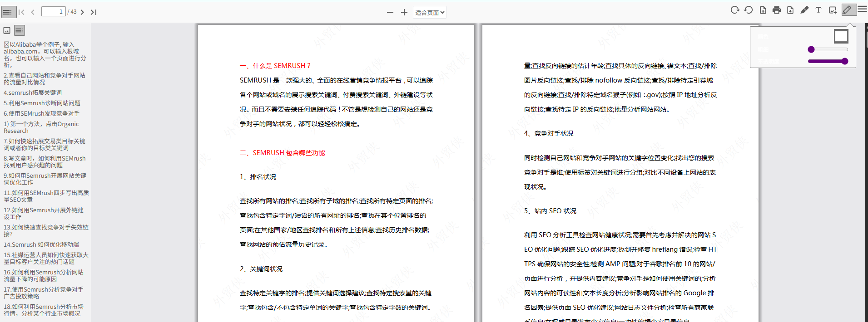This screenshot has width=868, height=322.
Task: Select the add image tool
Action: [x=833, y=10]
